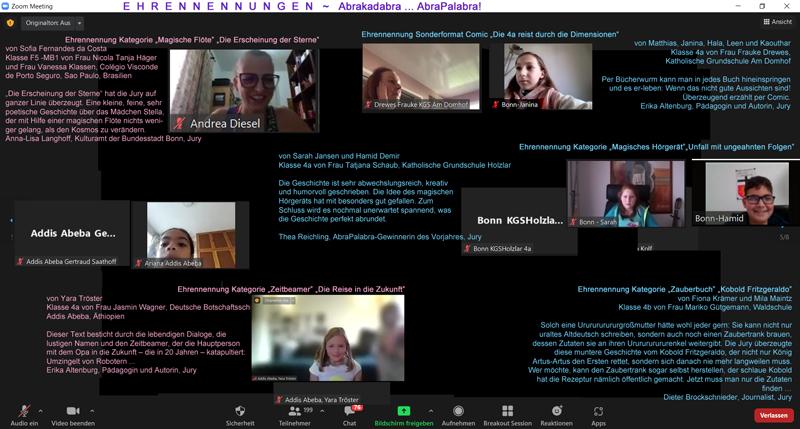Screen dimensions: 800x429
Task: Click the encryption shield icon top left
Action: (x=10, y=23)
